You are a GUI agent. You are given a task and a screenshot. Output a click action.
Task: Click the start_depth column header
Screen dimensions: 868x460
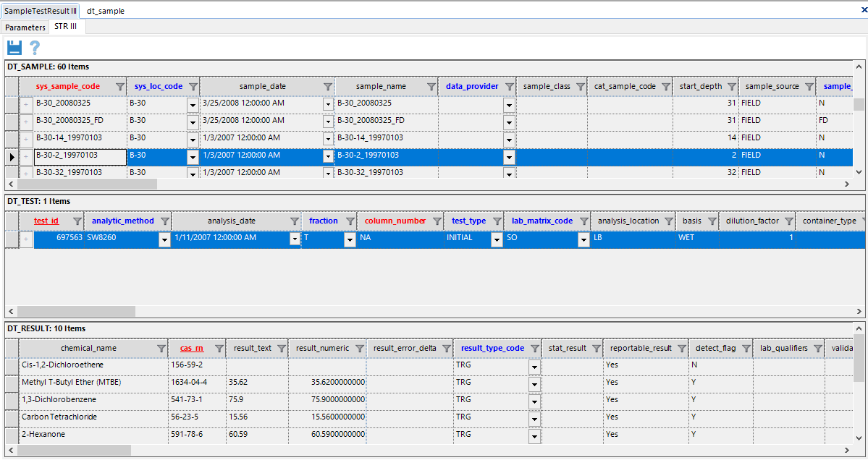pyautogui.click(x=700, y=86)
